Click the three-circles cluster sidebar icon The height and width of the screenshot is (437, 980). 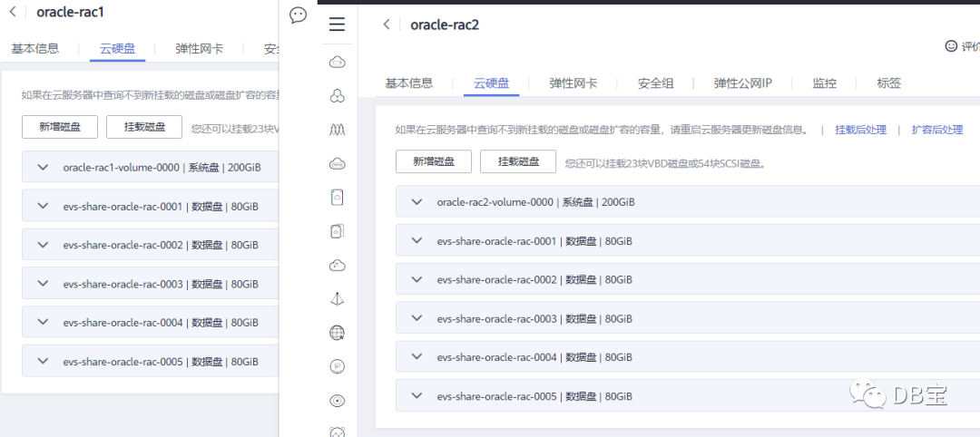(x=337, y=96)
